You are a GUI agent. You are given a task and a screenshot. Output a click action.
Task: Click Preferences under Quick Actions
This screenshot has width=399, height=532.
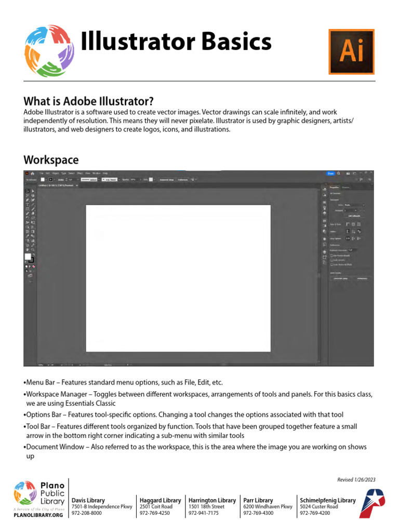[362, 278]
